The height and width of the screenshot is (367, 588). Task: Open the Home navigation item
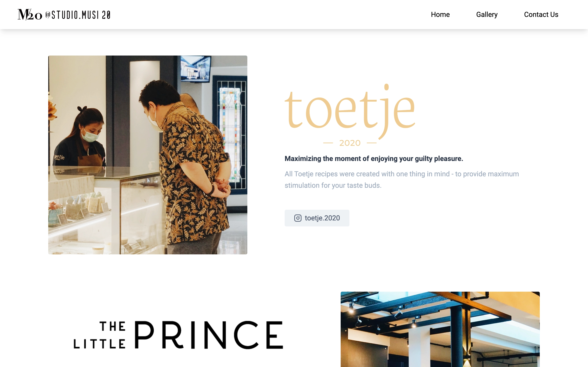tap(440, 15)
